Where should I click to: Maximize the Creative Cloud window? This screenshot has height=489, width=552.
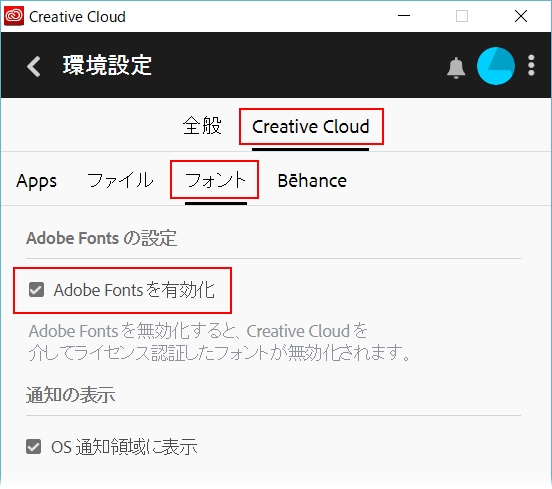462,16
